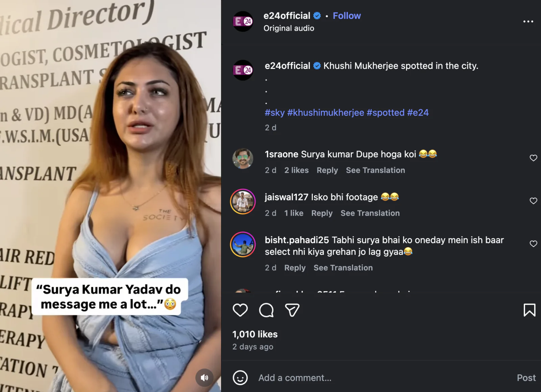Click the verified badge next to e24official
This screenshot has height=392, width=541.
tap(317, 16)
